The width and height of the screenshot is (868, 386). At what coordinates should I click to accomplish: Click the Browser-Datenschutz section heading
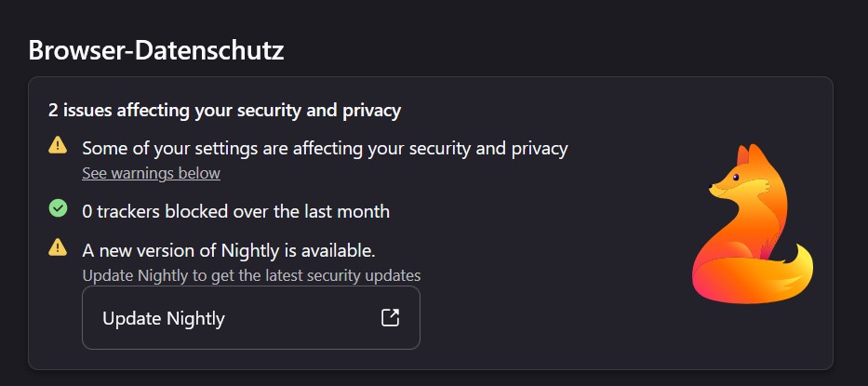(x=156, y=50)
